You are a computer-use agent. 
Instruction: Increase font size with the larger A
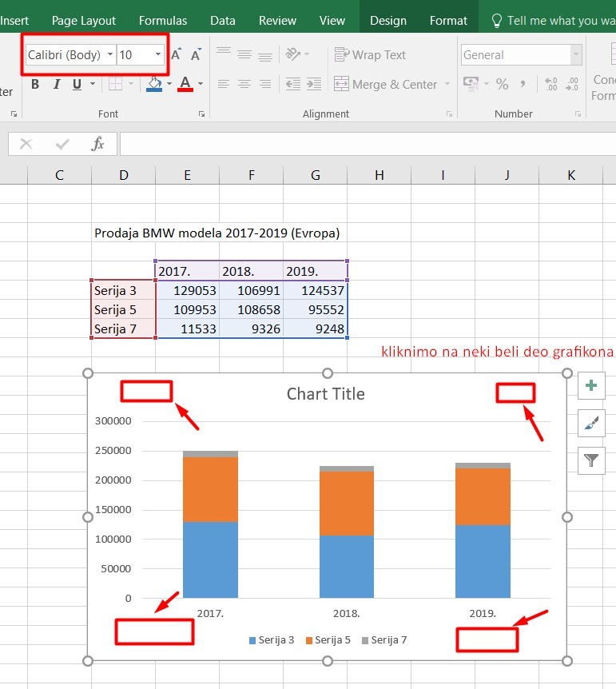click(176, 54)
